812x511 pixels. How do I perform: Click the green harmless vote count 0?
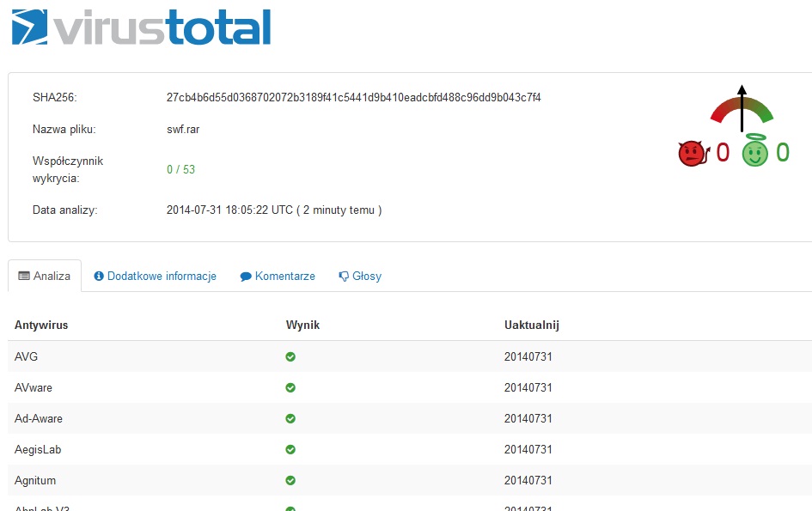783,153
